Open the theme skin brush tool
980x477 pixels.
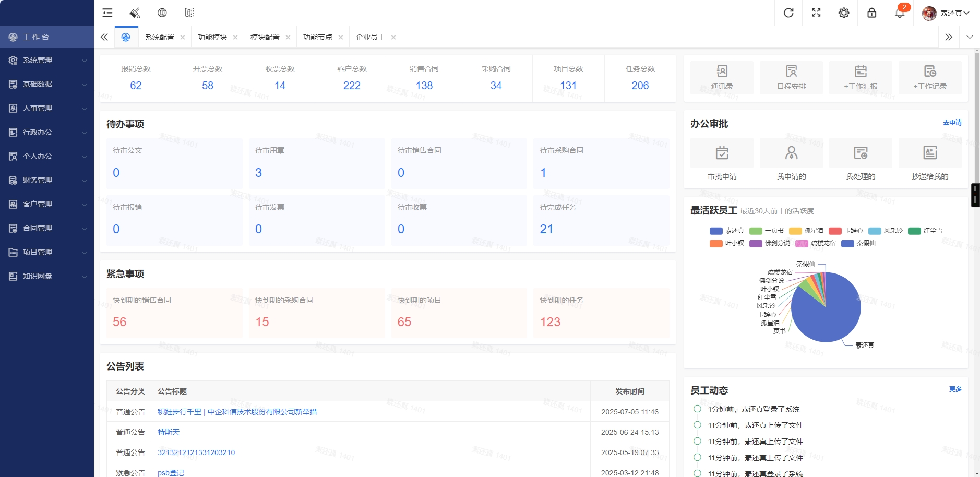coord(135,12)
